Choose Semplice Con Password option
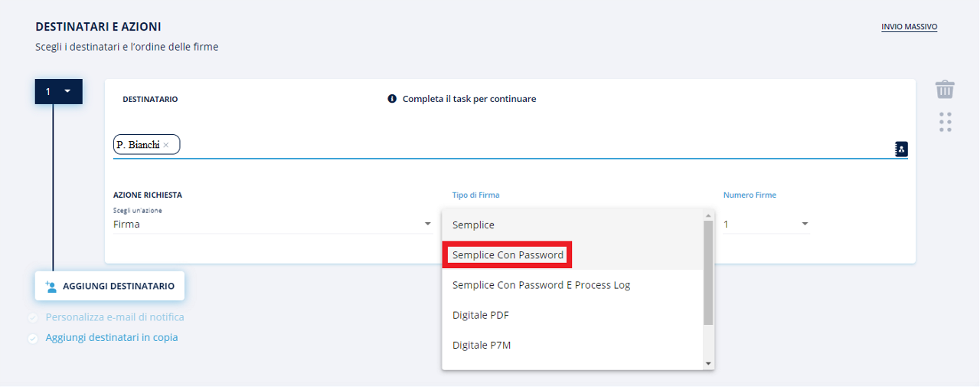This screenshot has width=980, height=387. click(508, 254)
